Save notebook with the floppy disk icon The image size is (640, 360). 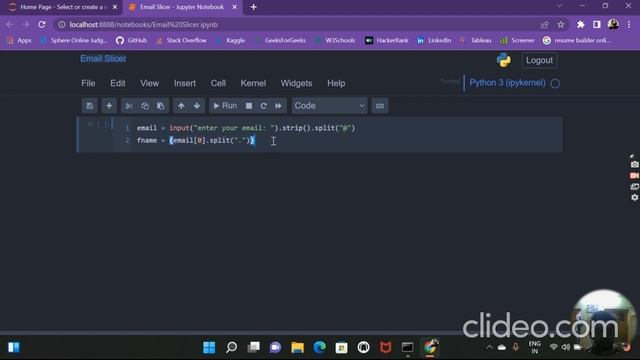click(89, 106)
